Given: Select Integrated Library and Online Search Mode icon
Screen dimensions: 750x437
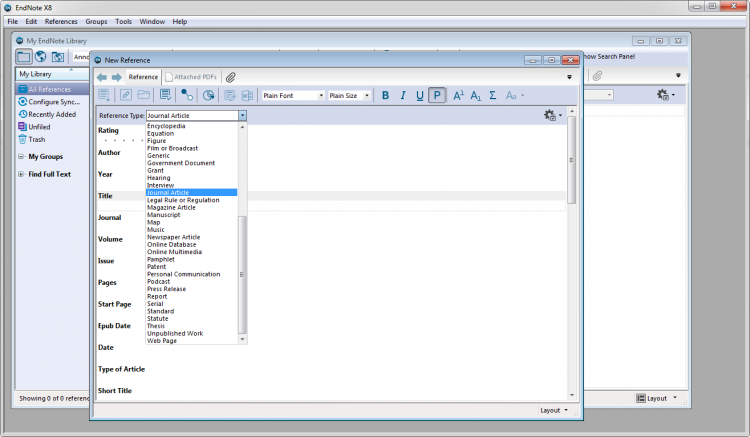Looking at the screenshot, I should pos(58,57).
